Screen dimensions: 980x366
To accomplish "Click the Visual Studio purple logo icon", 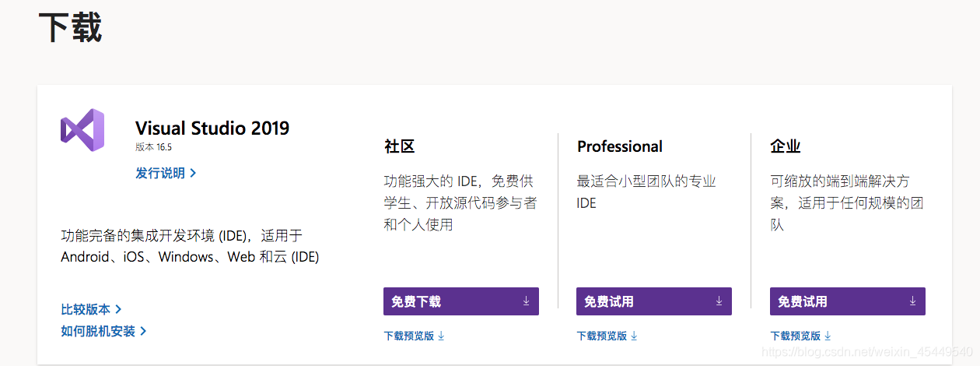I will point(82,130).
